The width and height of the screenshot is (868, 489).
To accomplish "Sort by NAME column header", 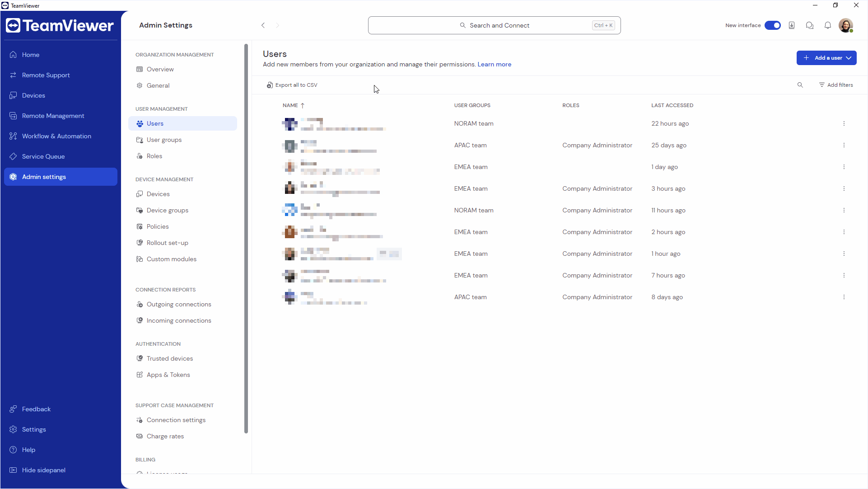I will coord(294,105).
